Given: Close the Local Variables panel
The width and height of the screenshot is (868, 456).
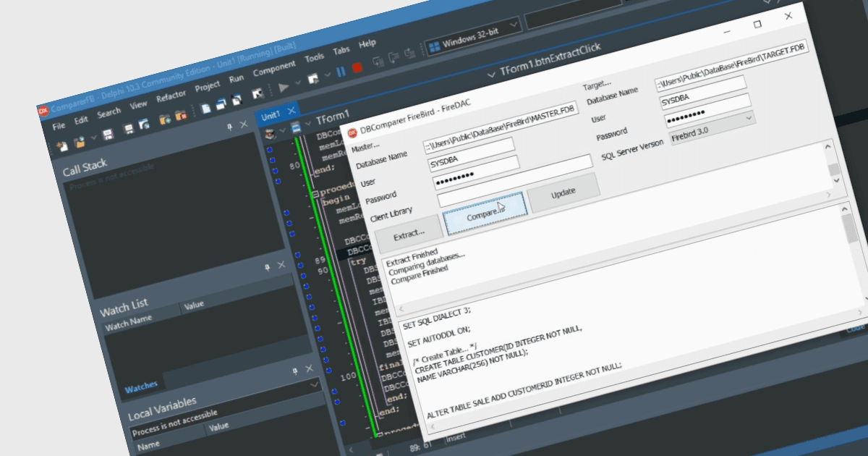Looking at the screenshot, I should pyautogui.click(x=310, y=368).
